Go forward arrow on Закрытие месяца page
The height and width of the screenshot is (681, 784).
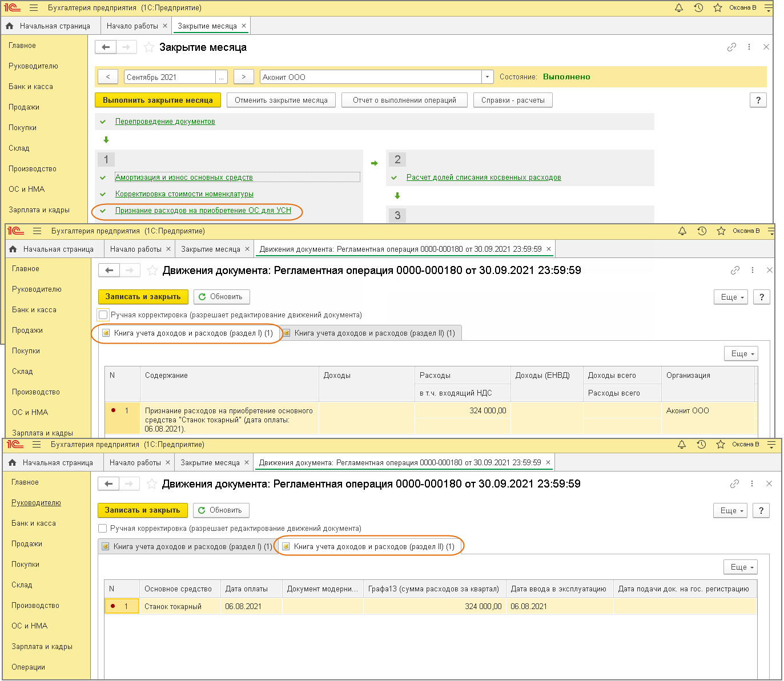pos(126,47)
